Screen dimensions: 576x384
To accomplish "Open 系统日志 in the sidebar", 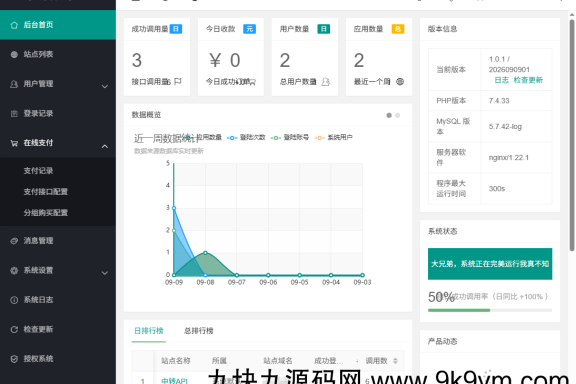I will 58,300.
